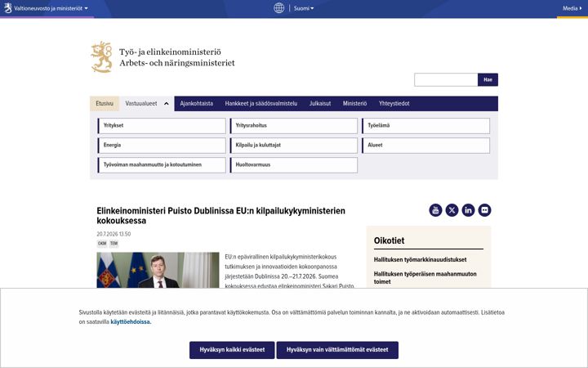Image resolution: width=588 pixels, height=368 pixels.
Task: Select Yritysrahoitus in the submenu
Action: pos(294,126)
